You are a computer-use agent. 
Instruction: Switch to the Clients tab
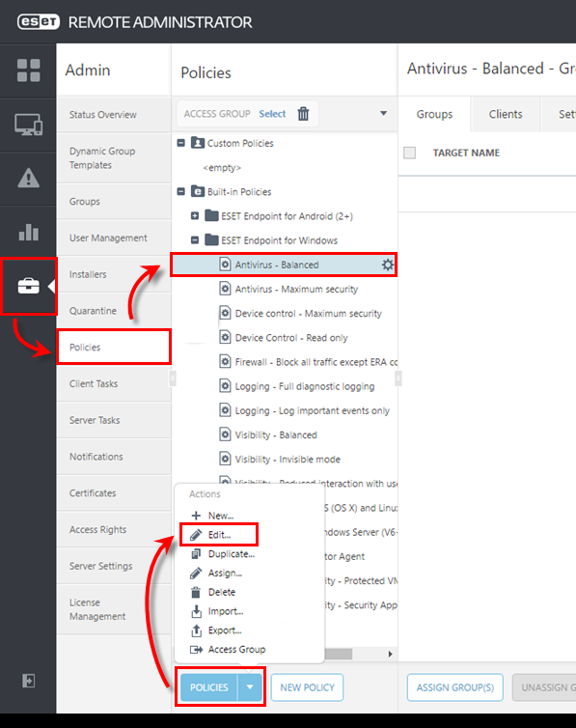click(506, 114)
